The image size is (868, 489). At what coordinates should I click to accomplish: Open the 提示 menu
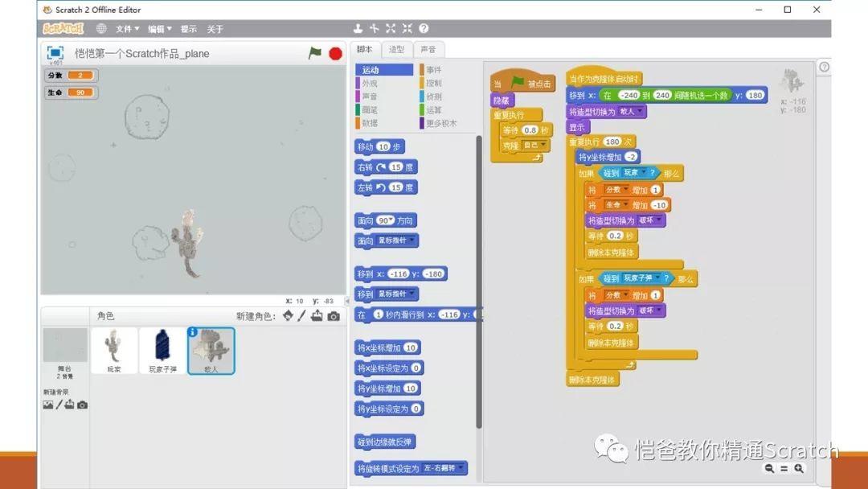point(188,29)
